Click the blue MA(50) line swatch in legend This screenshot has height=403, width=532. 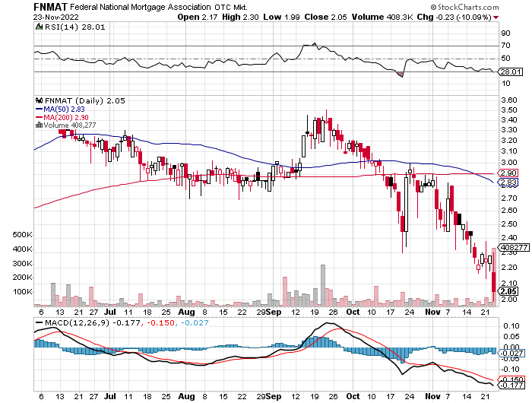pos(39,109)
